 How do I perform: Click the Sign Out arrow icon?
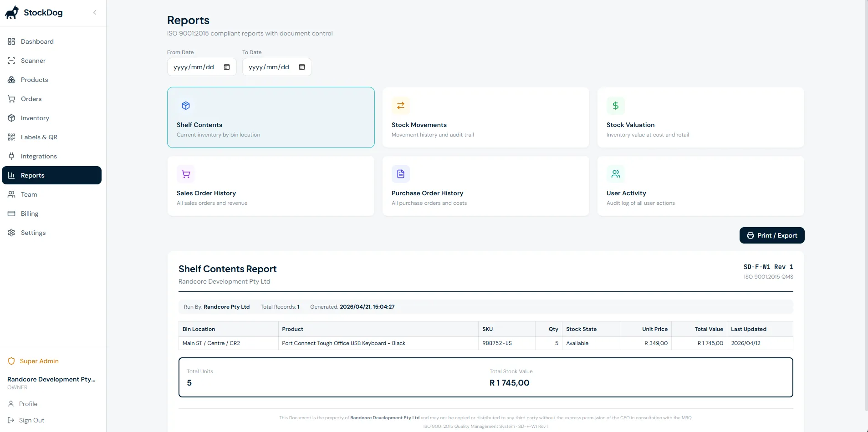tap(11, 420)
